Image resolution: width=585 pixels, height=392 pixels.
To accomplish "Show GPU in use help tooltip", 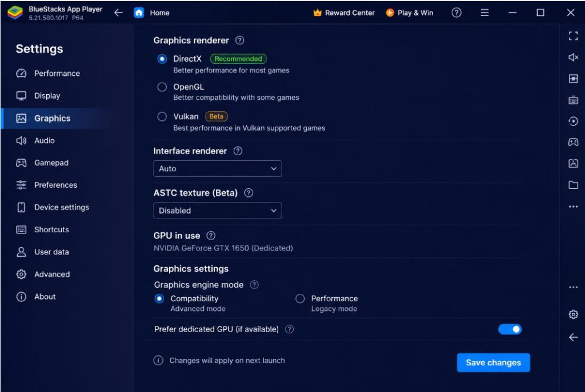I will point(211,236).
